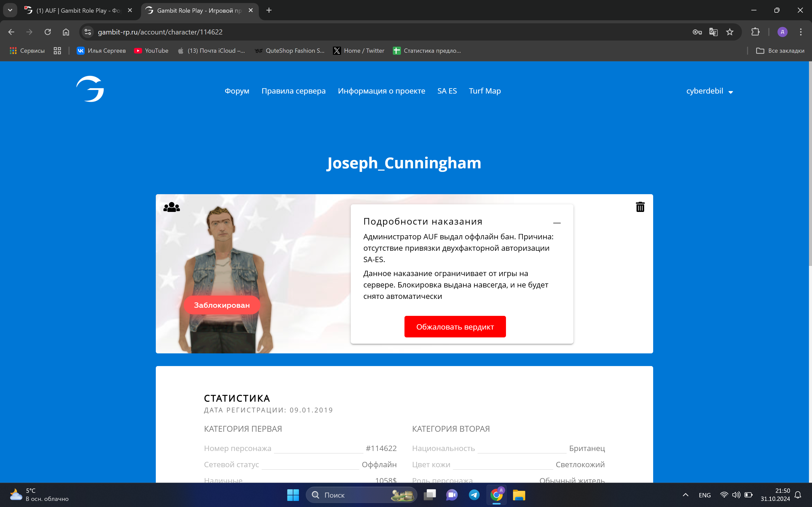Show hidden system tray icons
This screenshot has width=812, height=507.
point(685,495)
